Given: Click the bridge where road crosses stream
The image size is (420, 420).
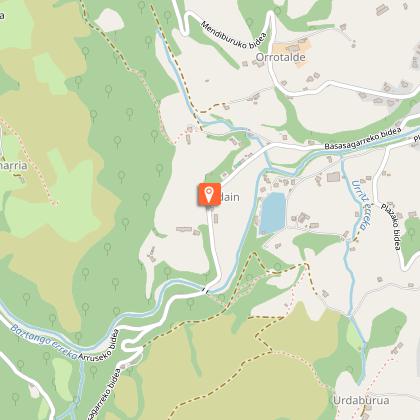Looking at the screenshot, I should pos(204,290).
